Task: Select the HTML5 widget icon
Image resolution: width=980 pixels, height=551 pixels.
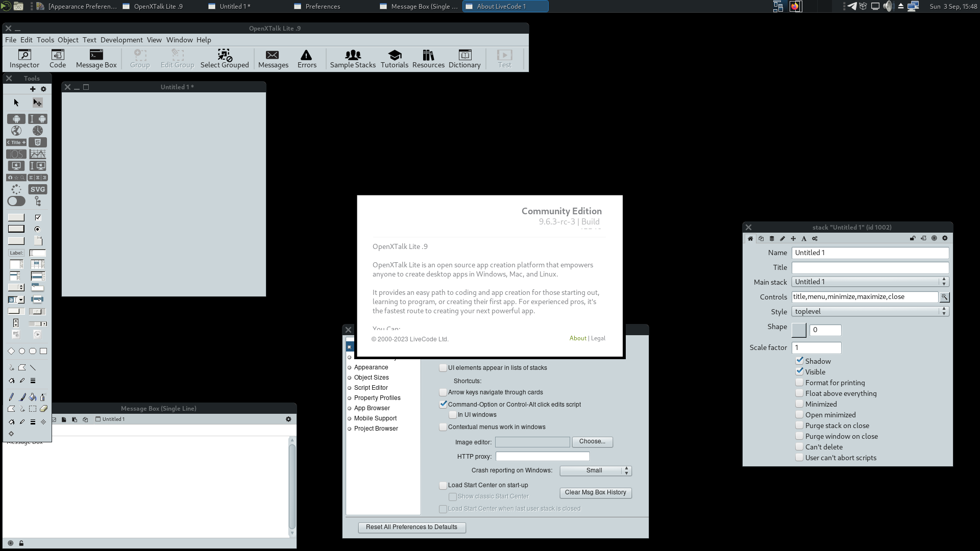Action: tap(37, 142)
